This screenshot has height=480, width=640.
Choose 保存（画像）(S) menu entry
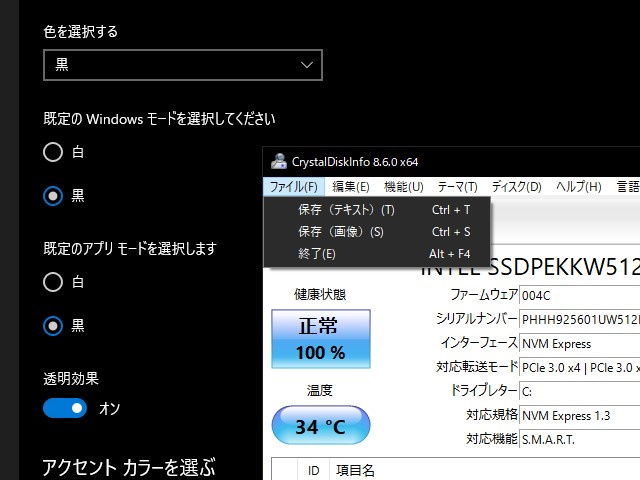click(x=377, y=232)
